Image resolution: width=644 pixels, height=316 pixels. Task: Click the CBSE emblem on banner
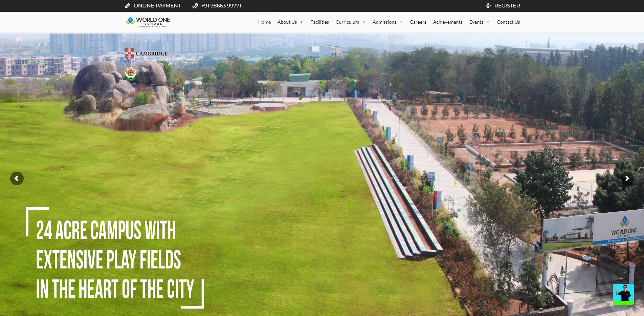(131, 73)
